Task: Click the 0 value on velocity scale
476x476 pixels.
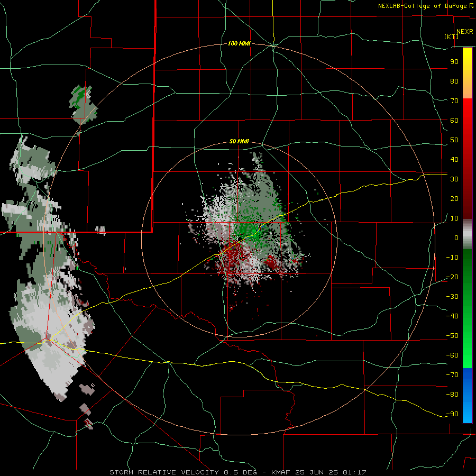Action: 456,237
